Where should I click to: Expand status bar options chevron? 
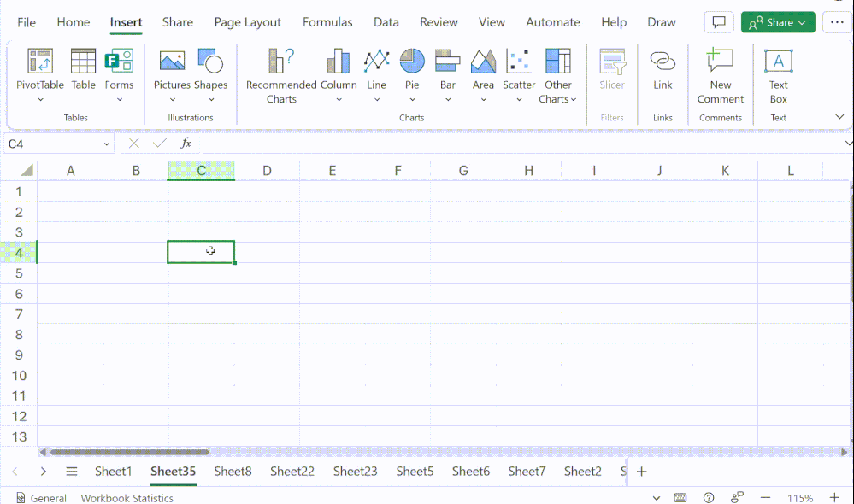coord(657,497)
